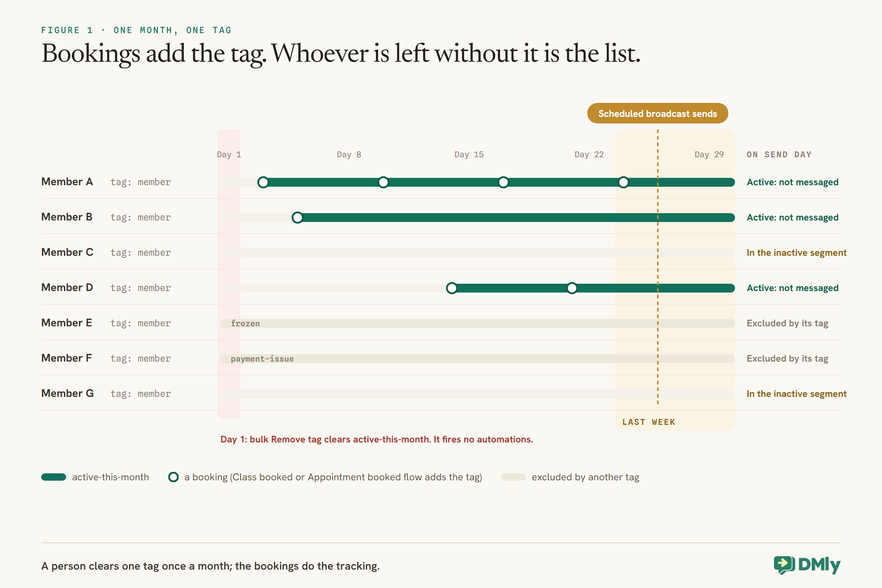Click the active-this-month legend label

pos(110,477)
